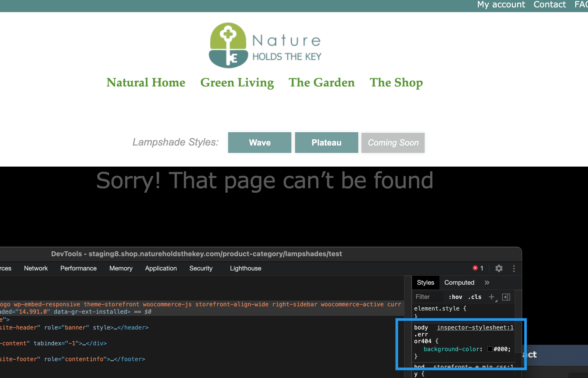Expand collapsed content div ellipsis
The image size is (588, 378).
(x=84, y=343)
